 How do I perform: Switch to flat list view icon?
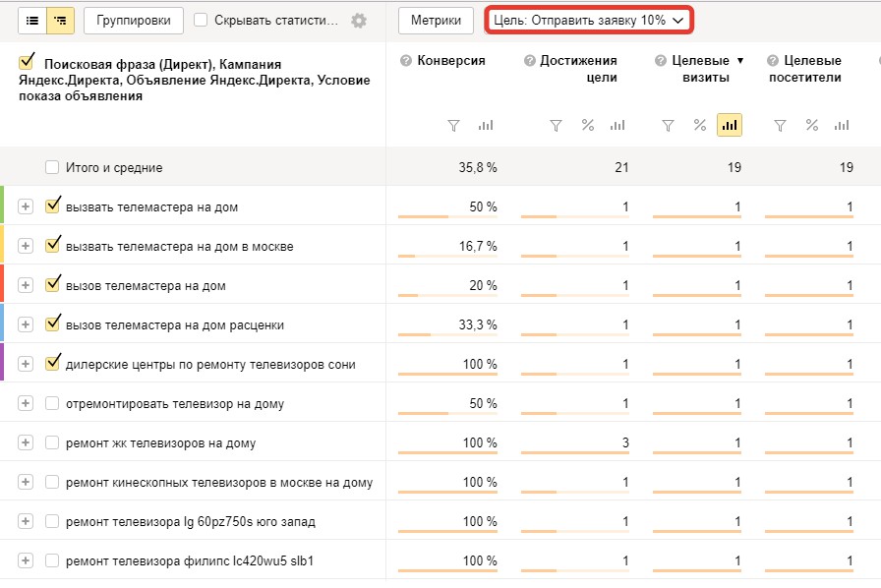pyautogui.click(x=32, y=21)
